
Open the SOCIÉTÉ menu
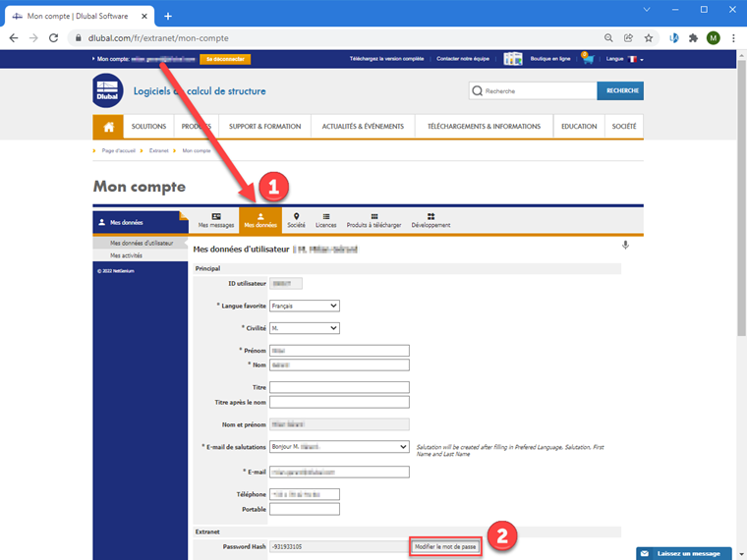[624, 127]
